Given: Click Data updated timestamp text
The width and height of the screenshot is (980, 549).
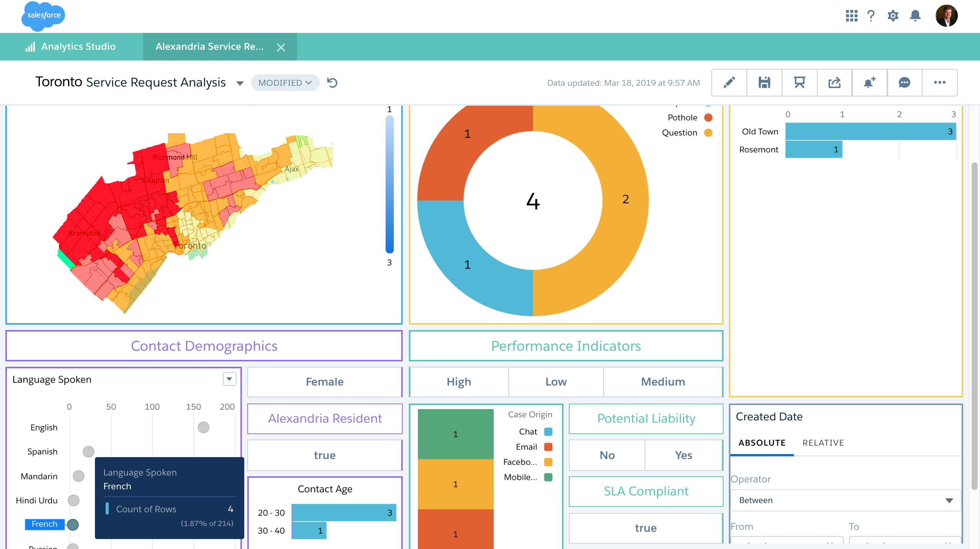Looking at the screenshot, I should click(x=624, y=83).
